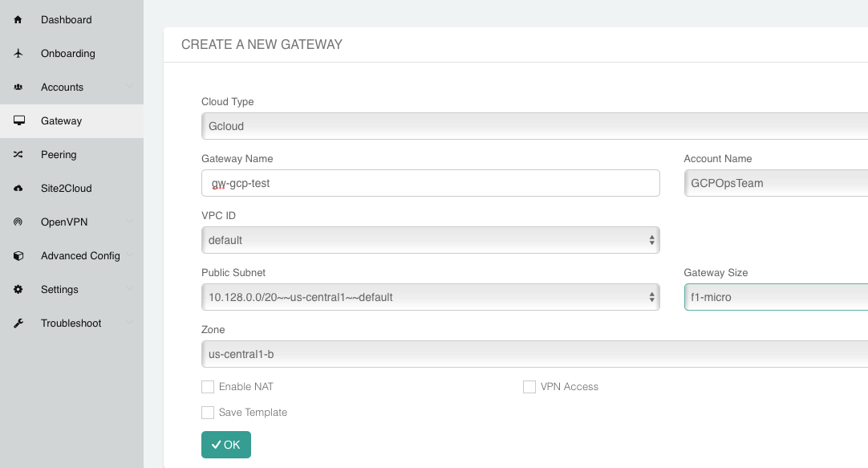Click the Site2Cloud cloud icon
This screenshot has height=468, width=868.
pyautogui.click(x=18, y=188)
